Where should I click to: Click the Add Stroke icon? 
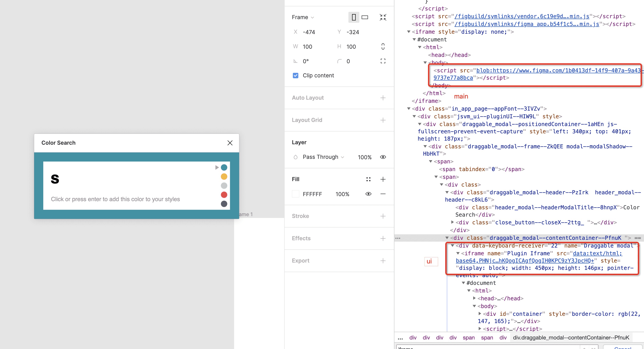(383, 216)
